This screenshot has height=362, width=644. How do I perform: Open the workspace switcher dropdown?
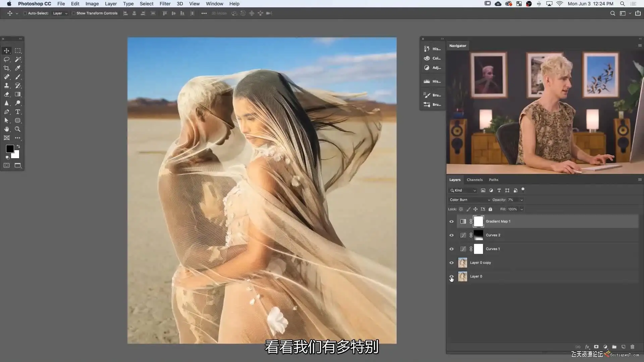pyautogui.click(x=625, y=13)
